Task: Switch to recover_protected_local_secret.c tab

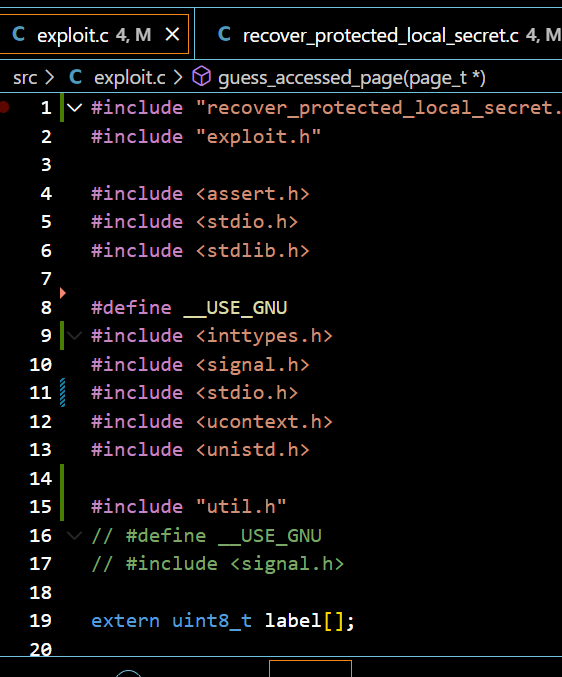Action: pyautogui.click(x=378, y=34)
